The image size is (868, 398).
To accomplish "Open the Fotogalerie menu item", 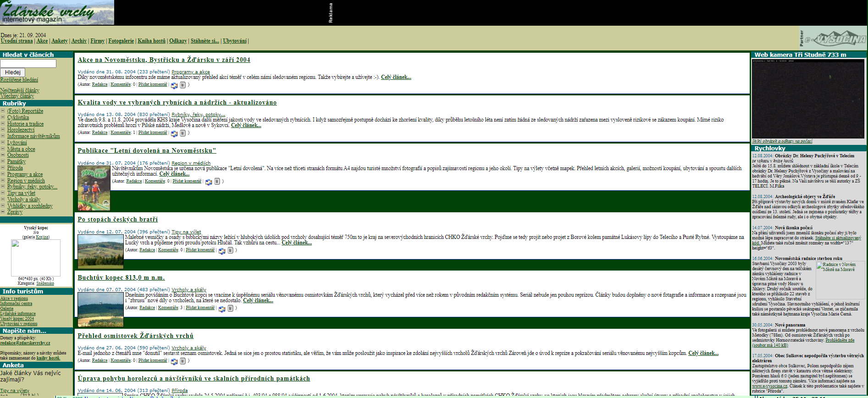I will (x=121, y=41).
